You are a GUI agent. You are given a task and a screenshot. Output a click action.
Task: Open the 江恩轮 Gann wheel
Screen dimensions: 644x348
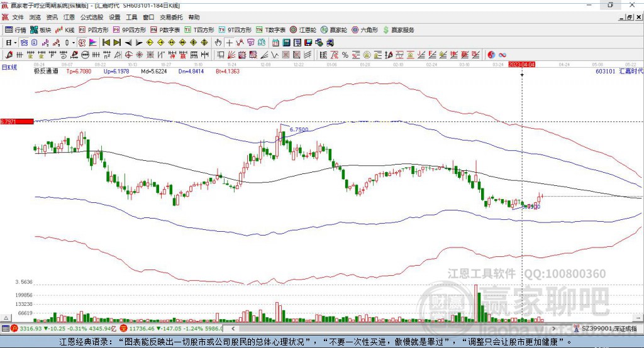303,30
